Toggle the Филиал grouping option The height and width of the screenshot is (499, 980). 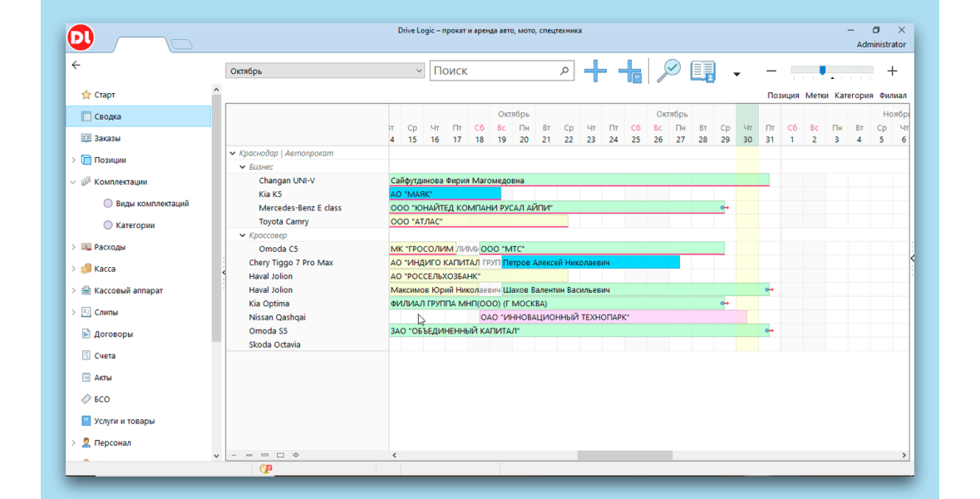(x=893, y=96)
